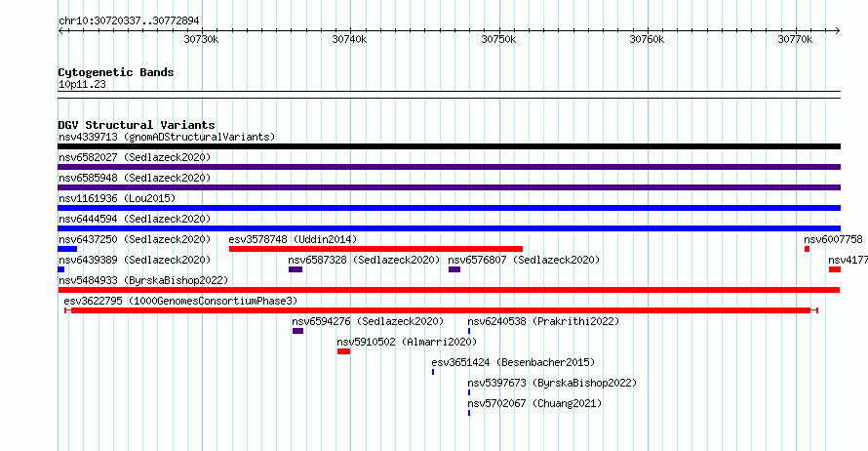Click blue tick under nsv6240538
Screen dimensions: 868x451
tap(469, 331)
